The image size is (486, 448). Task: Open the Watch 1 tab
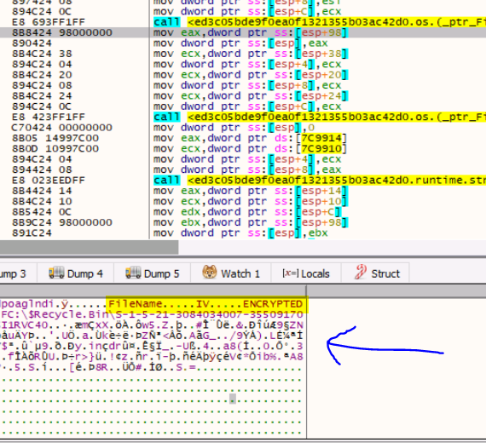231,273
